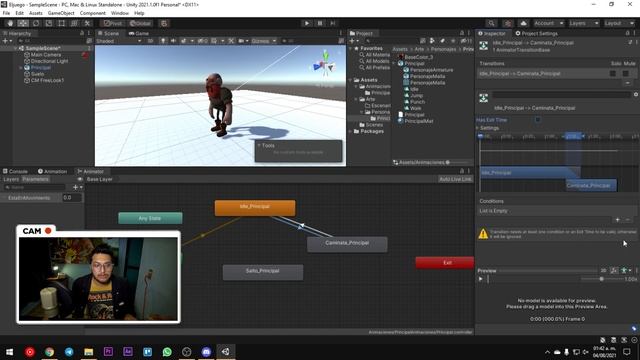Screen dimensions: 640x360
Task: Add a new transition condition
Action: pos(617,220)
